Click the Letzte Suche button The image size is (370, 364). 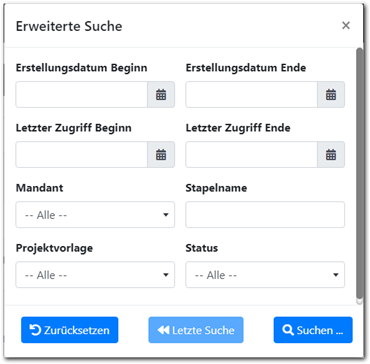pyautogui.click(x=196, y=330)
